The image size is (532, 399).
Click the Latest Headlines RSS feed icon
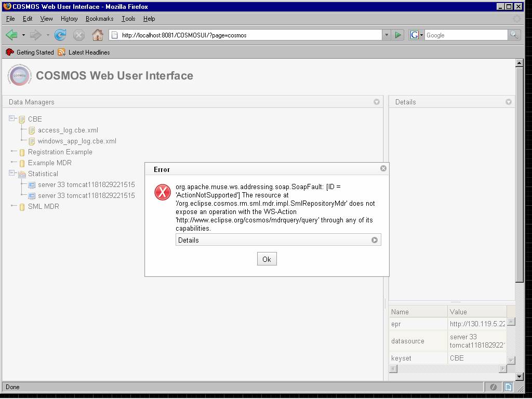(61, 52)
